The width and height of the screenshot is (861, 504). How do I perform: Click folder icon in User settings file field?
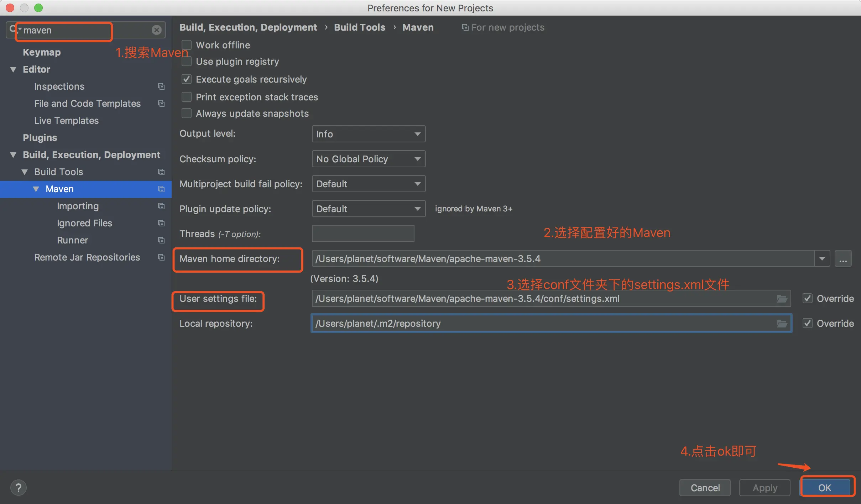[782, 299]
